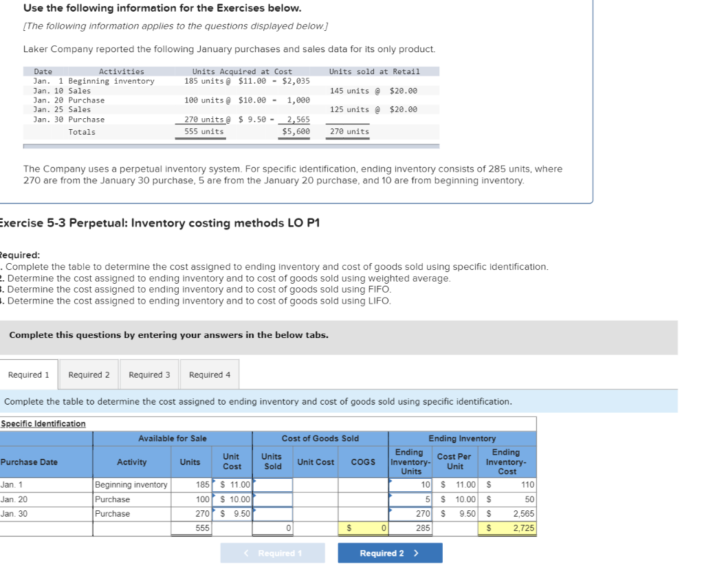Image resolution: width=704 pixels, height=588 pixels.
Task: Select the Required 1 tab
Action: tap(29, 374)
